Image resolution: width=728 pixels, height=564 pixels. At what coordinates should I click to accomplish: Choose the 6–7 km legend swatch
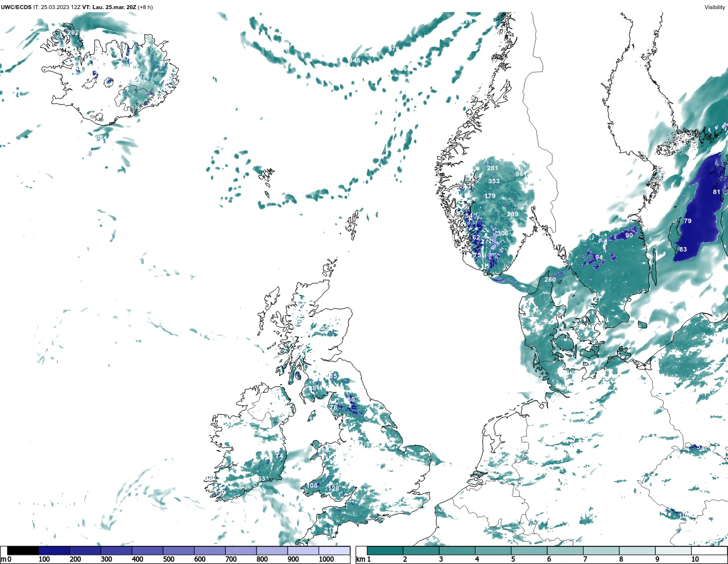point(564,551)
